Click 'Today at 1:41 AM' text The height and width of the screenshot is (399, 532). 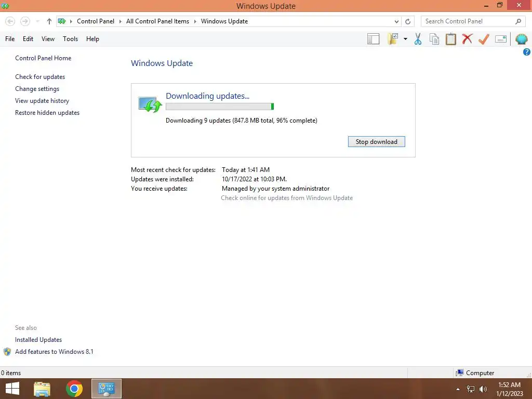point(246,170)
